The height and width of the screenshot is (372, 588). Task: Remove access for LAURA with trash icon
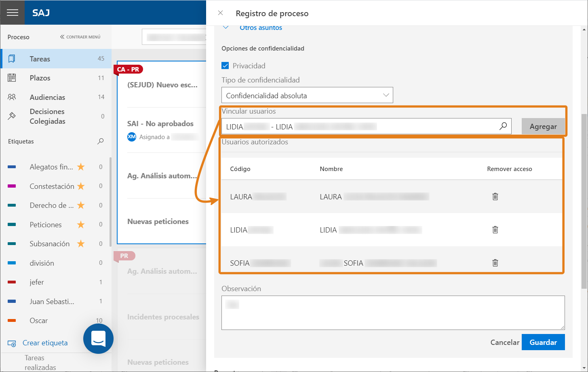495,197
